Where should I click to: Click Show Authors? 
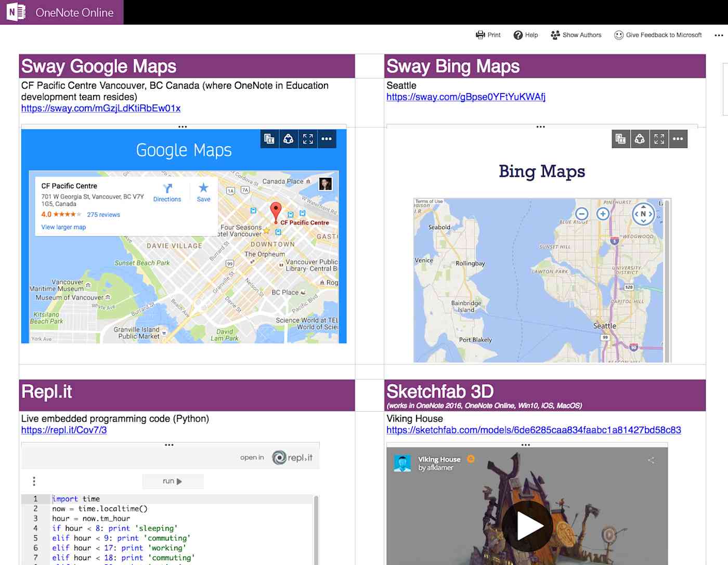pos(576,35)
